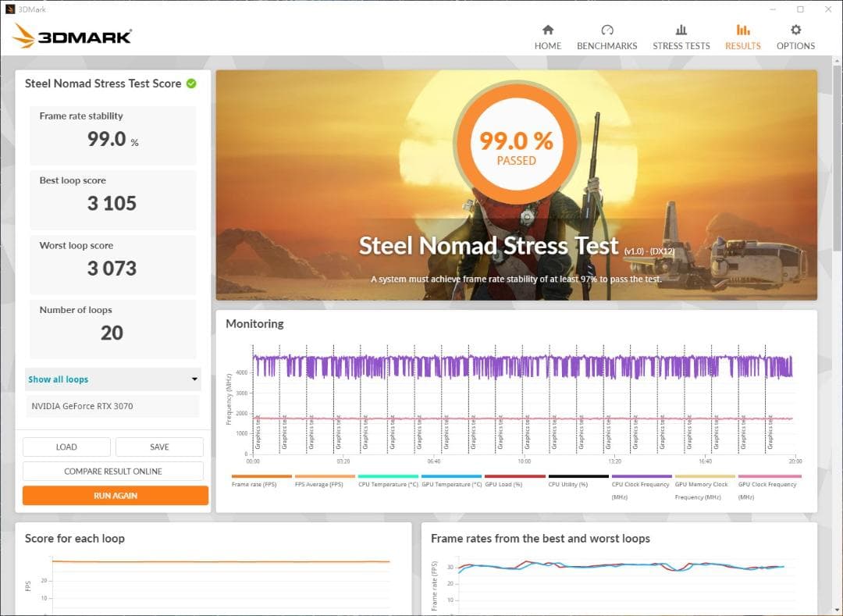This screenshot has width=843, height=616.
Task: Click the LOAD button
Action: tap(66, 447)
